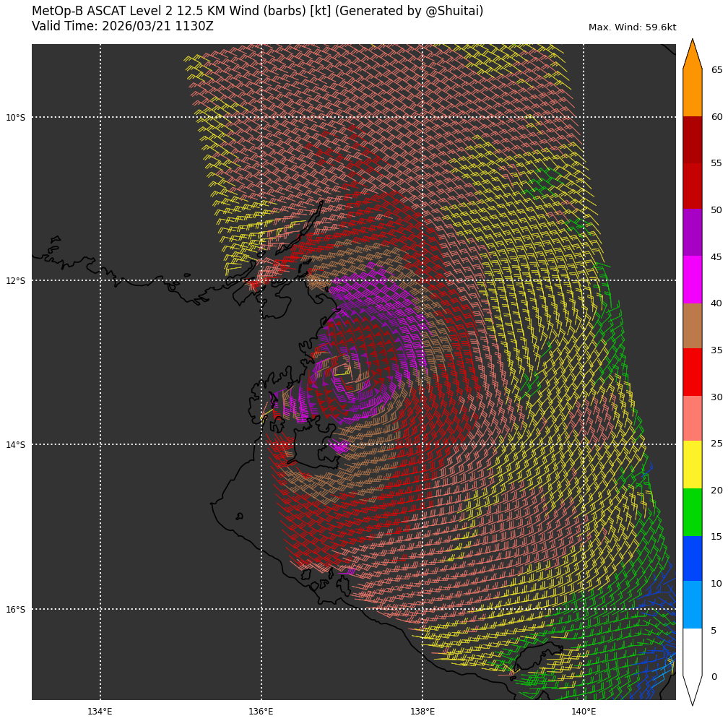
Task: Click the colorbar tick label 65
Action: 716,70
